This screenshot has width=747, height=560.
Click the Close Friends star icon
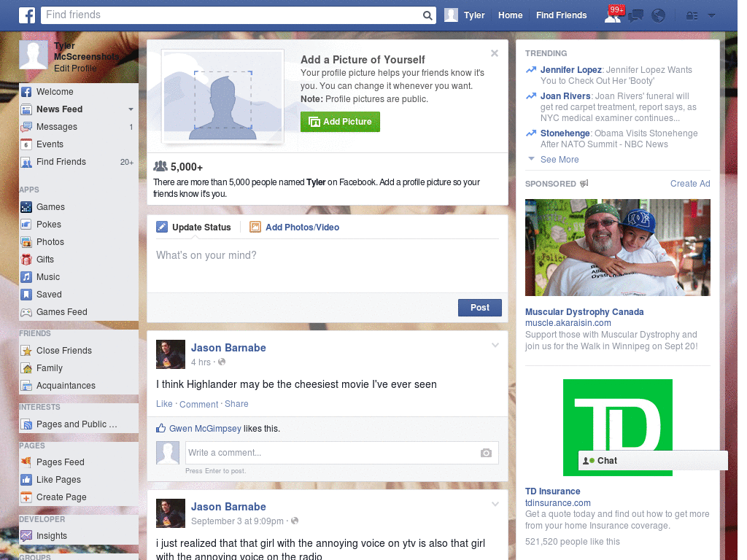coord(26,351)
